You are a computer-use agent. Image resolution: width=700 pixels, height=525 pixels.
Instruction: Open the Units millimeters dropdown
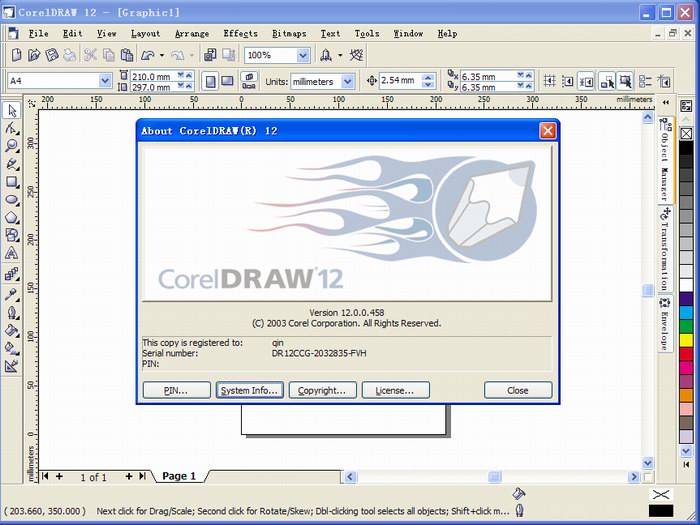[347, 81]
